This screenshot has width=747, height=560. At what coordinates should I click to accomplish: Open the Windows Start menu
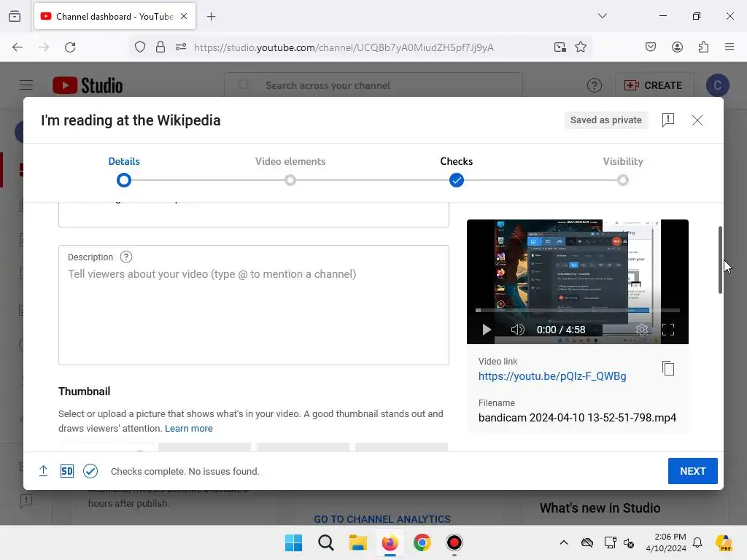click(x=293, y=542)
